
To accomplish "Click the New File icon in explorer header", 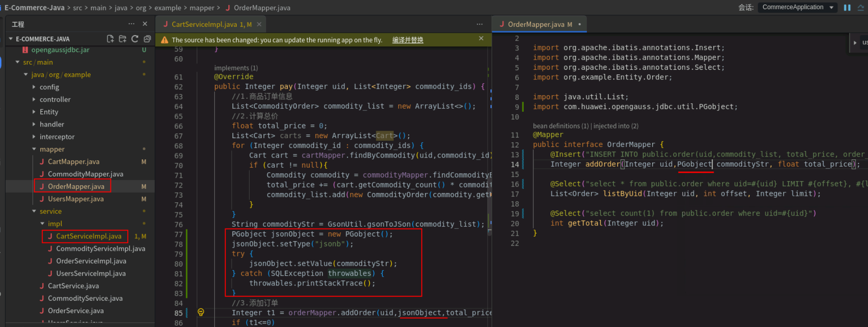I will click(110, 39).
